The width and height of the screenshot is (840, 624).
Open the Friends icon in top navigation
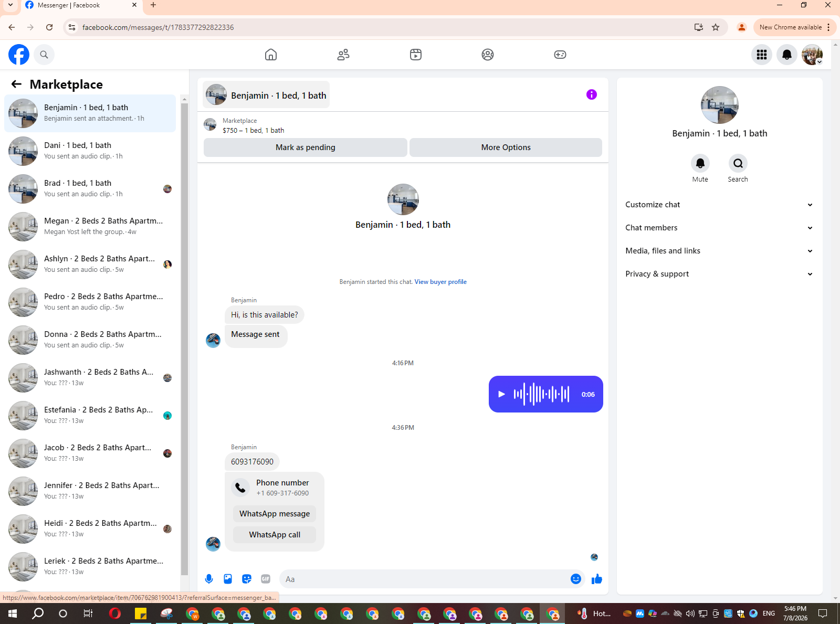(x=343, y=55)
